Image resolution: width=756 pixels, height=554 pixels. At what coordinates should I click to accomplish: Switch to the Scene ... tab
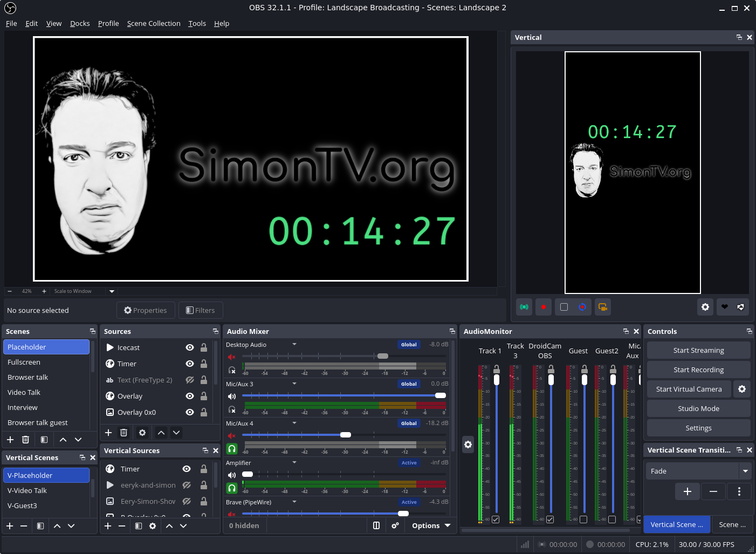732,524
